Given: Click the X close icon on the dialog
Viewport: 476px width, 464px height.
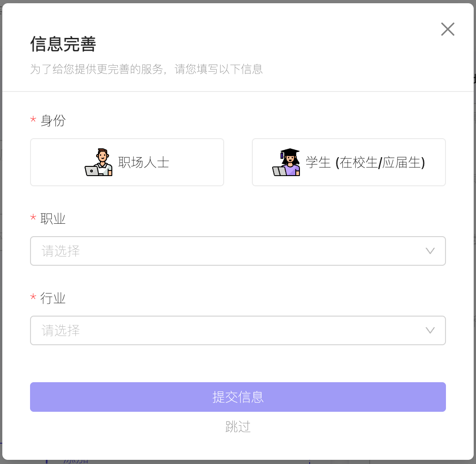Looking at the screenshot, I should (447, 29).
